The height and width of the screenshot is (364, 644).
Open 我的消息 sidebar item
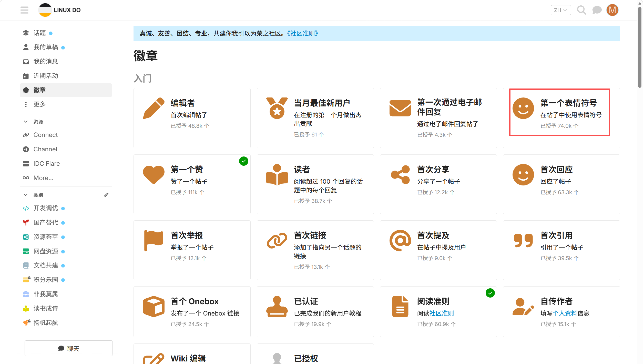pos(66,61)
